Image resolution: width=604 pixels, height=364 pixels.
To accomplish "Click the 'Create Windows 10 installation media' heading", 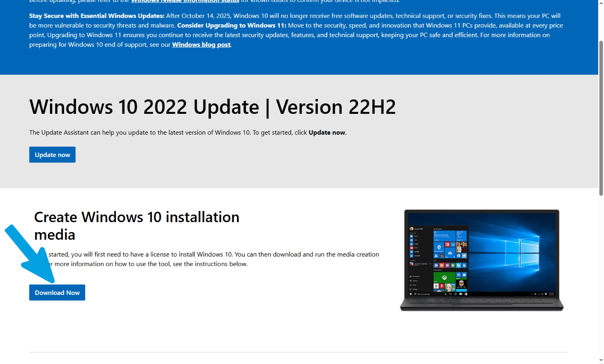I will pos(137,226).
